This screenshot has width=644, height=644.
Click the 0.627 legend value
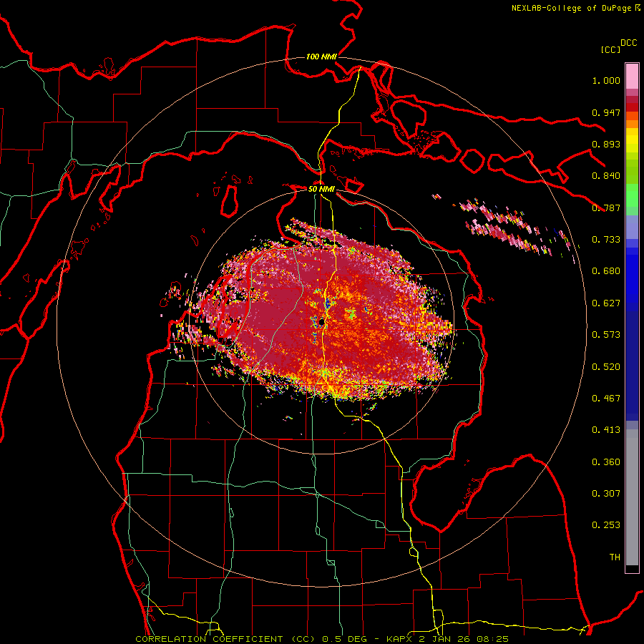click(606, 303)
